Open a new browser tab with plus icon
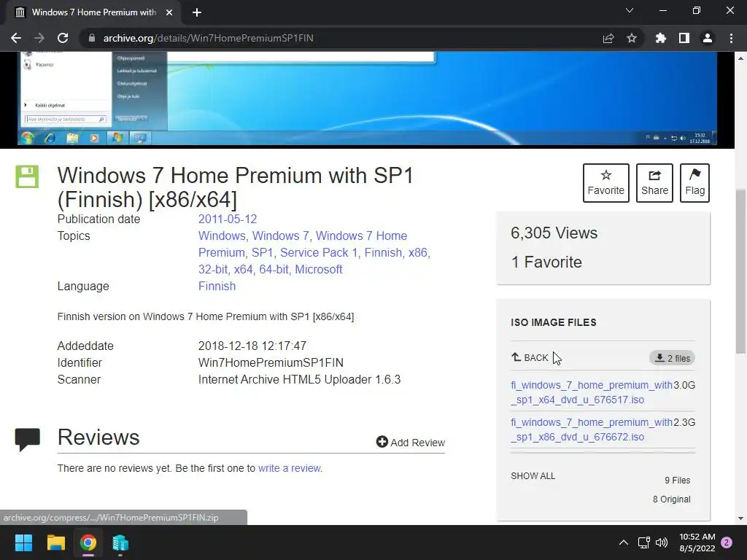The width and height of the screenshot is (747, 560). click(x=197, y=12)
